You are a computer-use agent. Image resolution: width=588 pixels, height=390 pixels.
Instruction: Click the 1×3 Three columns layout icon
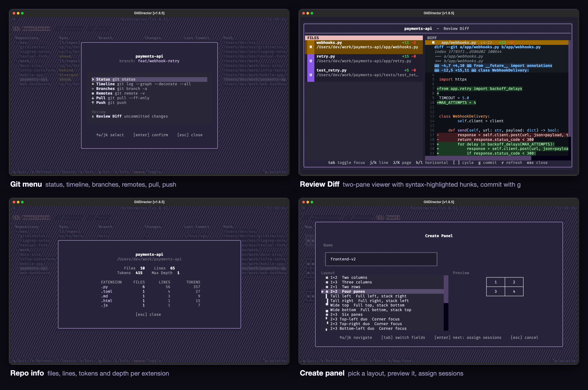[x=327, y=282]
